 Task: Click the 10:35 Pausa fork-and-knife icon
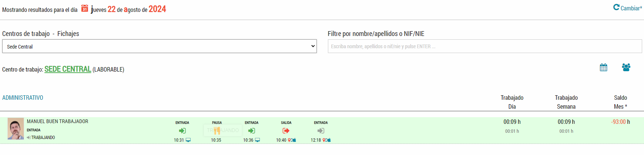point(217,131)
